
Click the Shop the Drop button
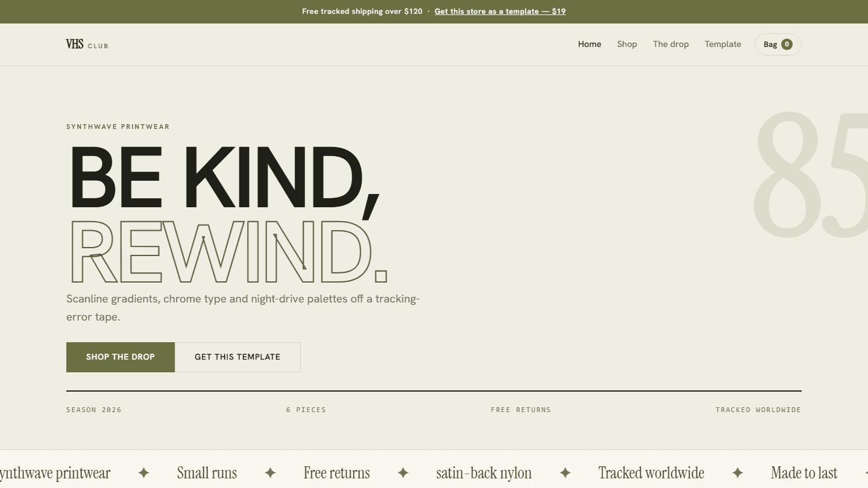121,357
